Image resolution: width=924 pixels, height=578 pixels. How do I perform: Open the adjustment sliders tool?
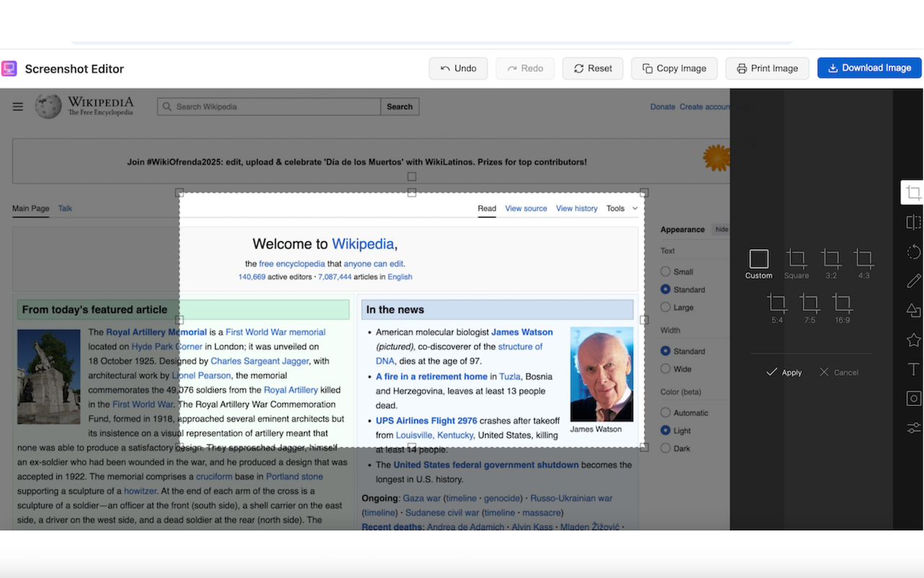(913, 428)
